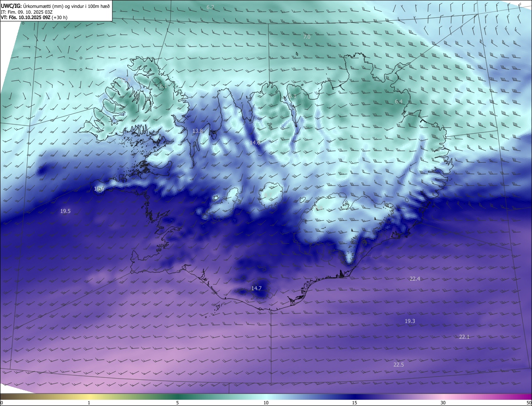The image size is (532, 406).
Task: Click the 19.5 value label on the map
Action: click(65, 211)
